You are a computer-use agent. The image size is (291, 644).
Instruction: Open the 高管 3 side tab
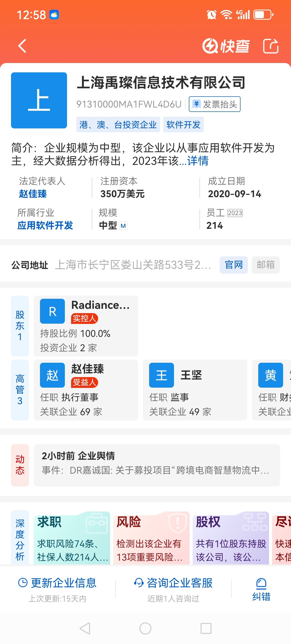pyautogui.click(x=20, y=390)
